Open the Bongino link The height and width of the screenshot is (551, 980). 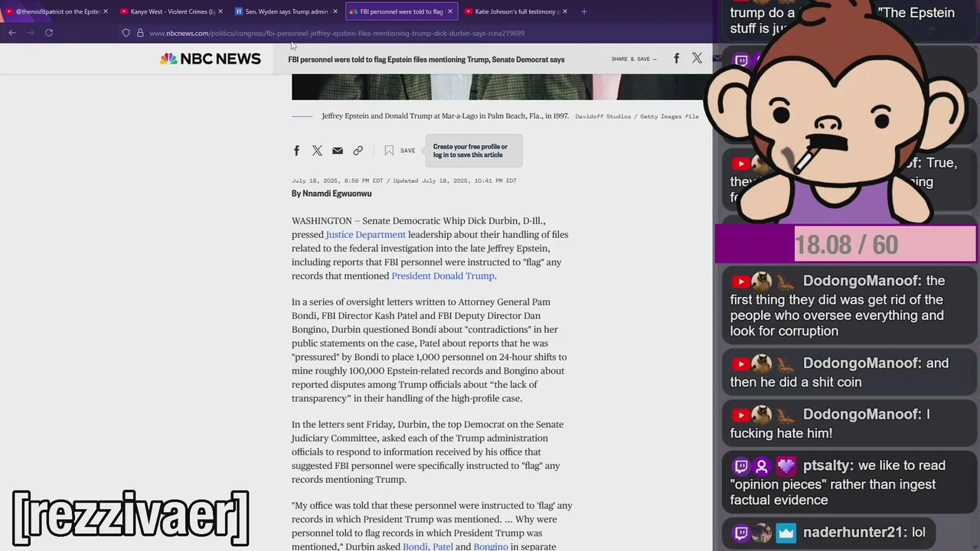click(491, 546)
